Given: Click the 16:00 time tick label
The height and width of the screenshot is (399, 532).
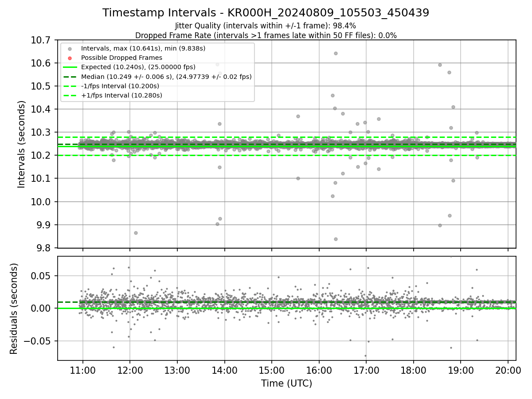Looking at the screenshot, I should (319, 370).
